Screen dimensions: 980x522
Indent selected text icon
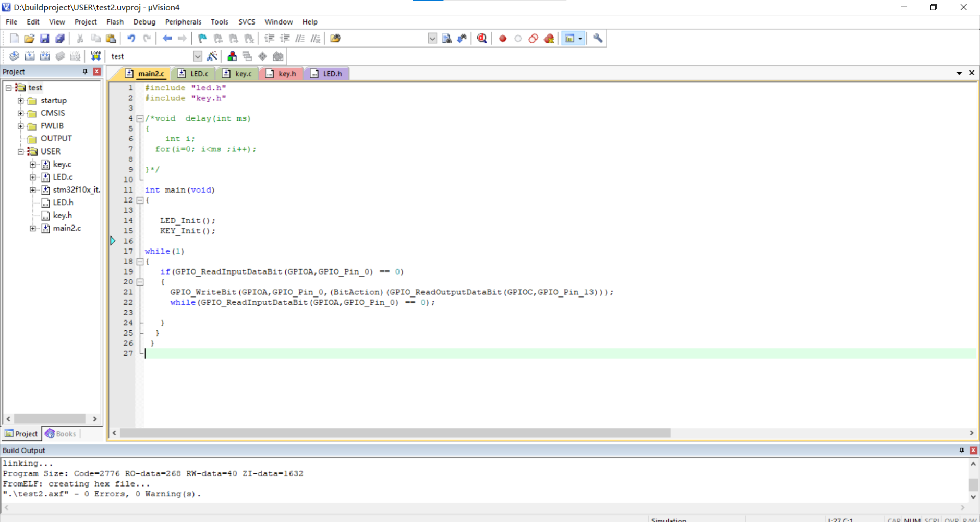[269, 38]
